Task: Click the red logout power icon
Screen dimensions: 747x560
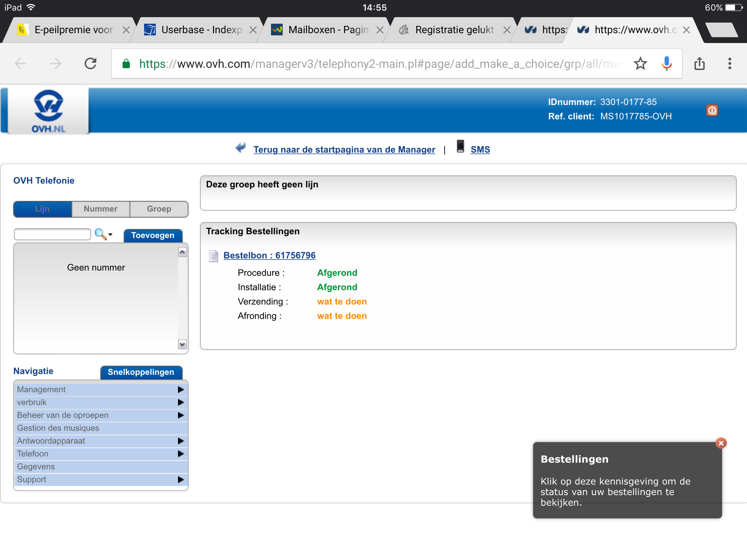Action: (712, 110)
